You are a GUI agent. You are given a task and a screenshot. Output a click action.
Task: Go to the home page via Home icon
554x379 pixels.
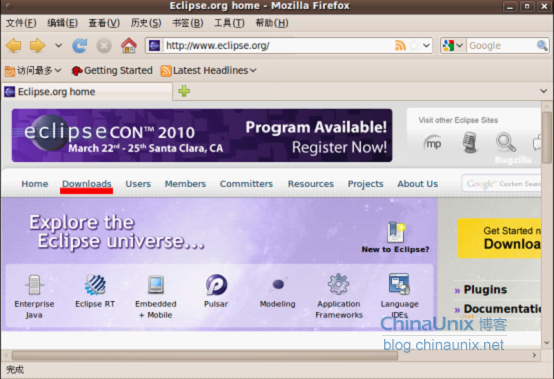click(129, 46)
